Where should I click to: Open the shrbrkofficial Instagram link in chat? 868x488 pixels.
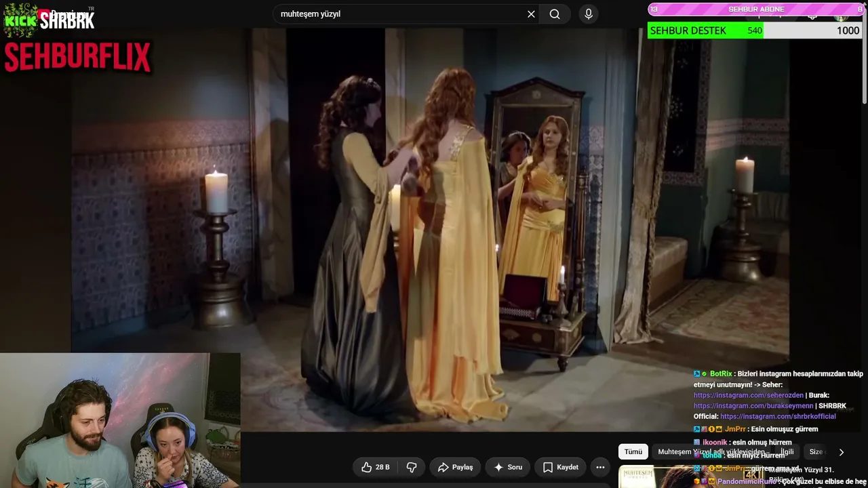pos(778,416)
